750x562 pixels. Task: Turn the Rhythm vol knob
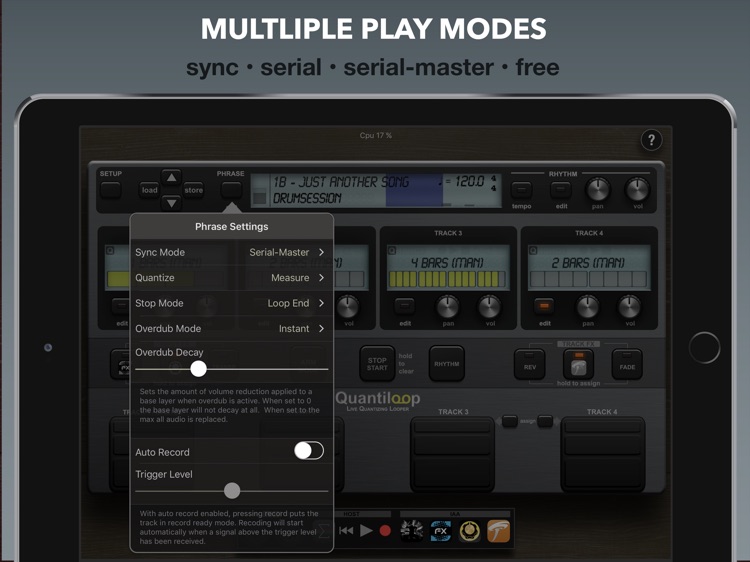(x=638, y=189)
